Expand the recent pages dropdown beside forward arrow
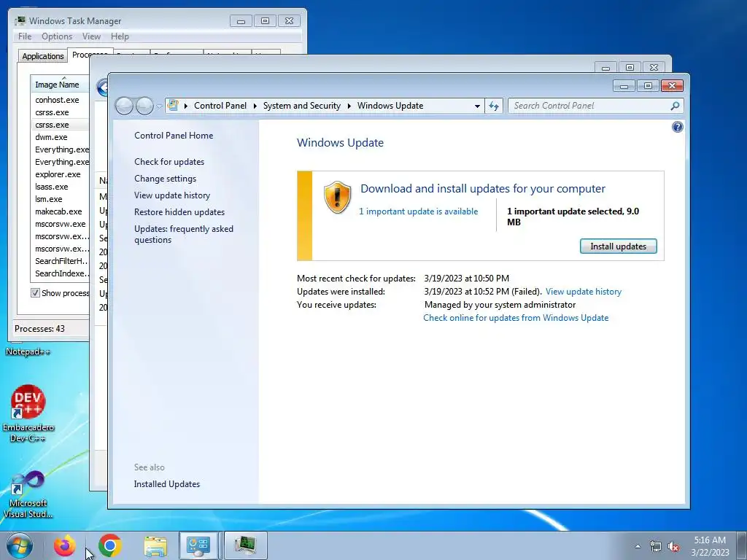The image size is (747, 560). pos(159,106)
